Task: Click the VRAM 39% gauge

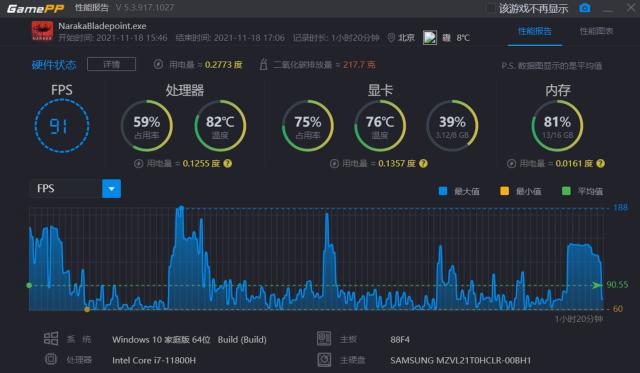Action: point(452,126)
